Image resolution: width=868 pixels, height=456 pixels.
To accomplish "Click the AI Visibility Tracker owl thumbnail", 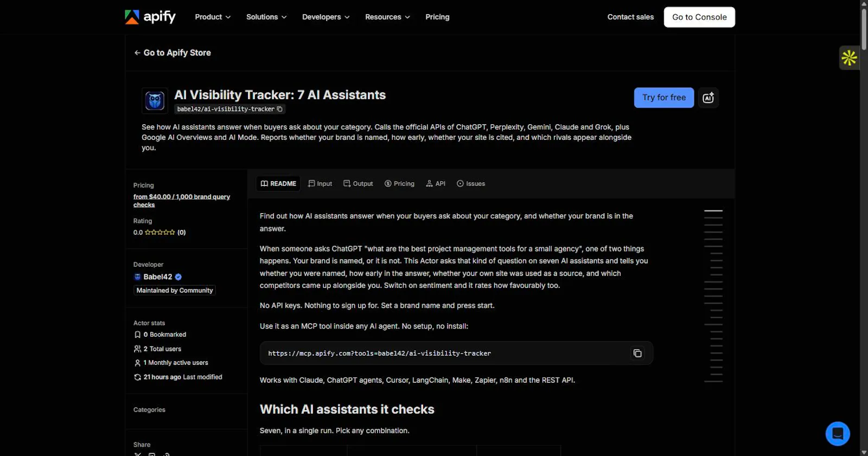I will [x=155, y=101].
